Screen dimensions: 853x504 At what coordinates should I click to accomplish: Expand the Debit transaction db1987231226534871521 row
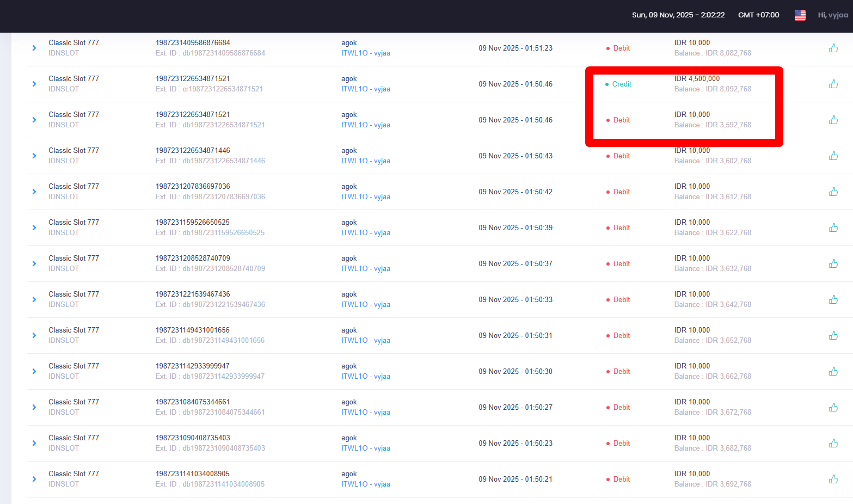pos(34,120)
